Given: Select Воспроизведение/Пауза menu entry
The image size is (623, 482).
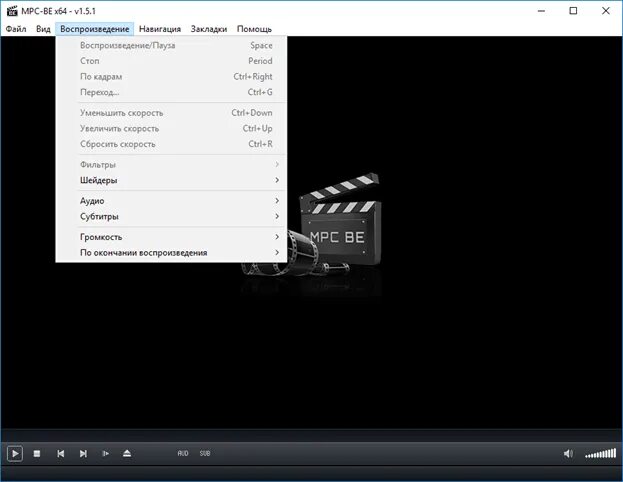Looking at the screenshot, I should tap(171, 45).
